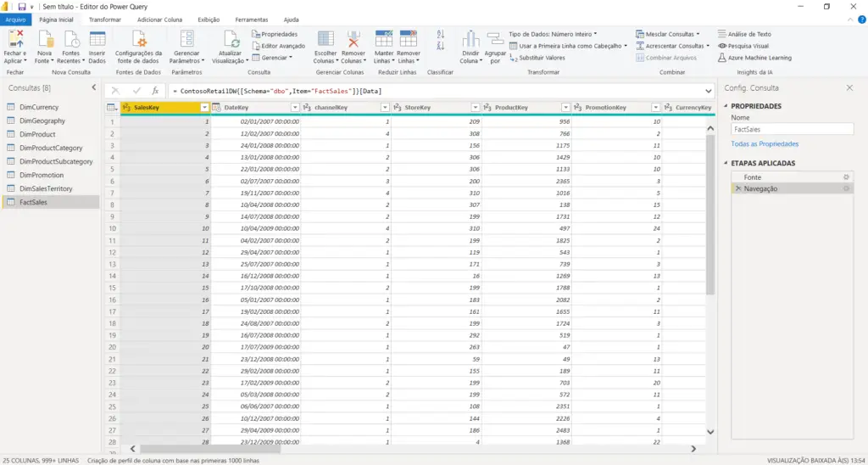
Task: Open Configurações da fonte de dados
Action: pyautogui.click(x=138, y=48)
